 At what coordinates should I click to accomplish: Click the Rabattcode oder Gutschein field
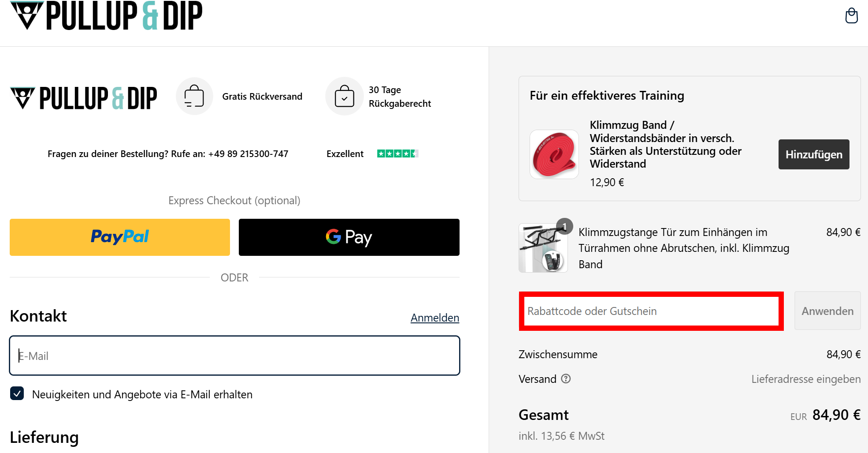651,311
